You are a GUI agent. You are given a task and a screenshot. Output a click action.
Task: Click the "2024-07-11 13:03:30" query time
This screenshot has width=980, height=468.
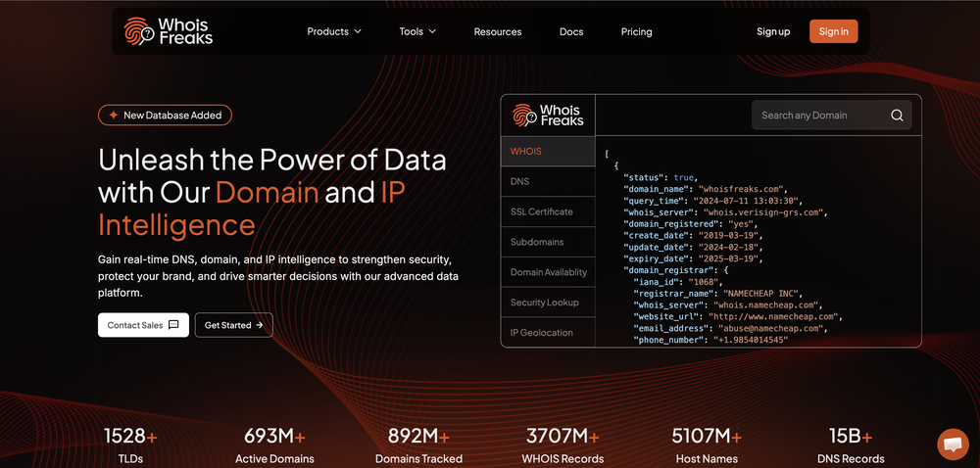(748, 201)
